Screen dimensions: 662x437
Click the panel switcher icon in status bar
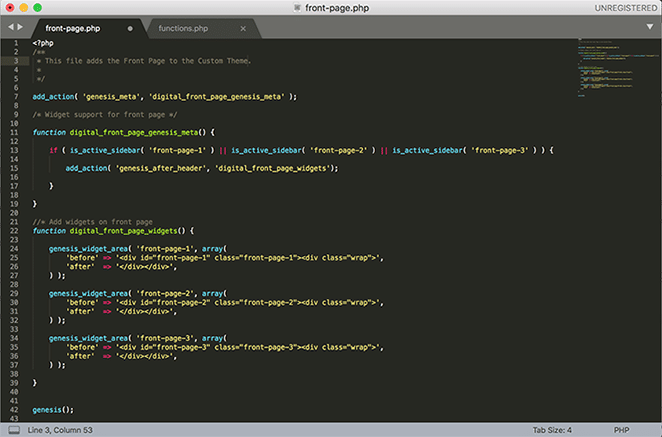click(x=13, y=429)
